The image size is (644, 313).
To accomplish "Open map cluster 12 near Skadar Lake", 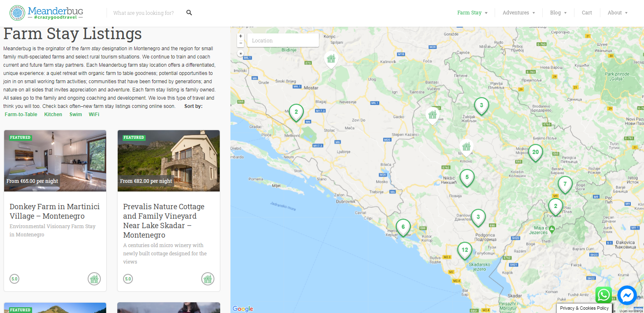I will point(465,250).
